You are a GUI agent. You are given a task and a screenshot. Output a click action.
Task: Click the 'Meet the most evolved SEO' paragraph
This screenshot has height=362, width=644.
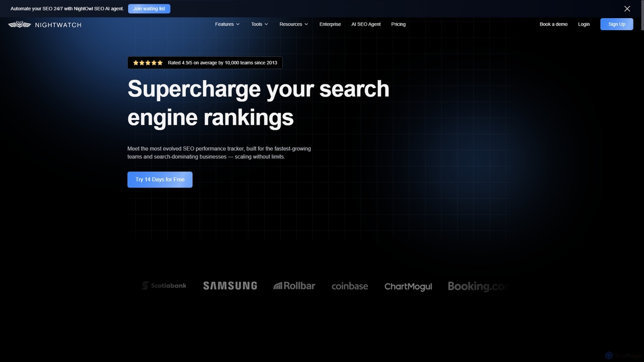[x=219, y=153]
